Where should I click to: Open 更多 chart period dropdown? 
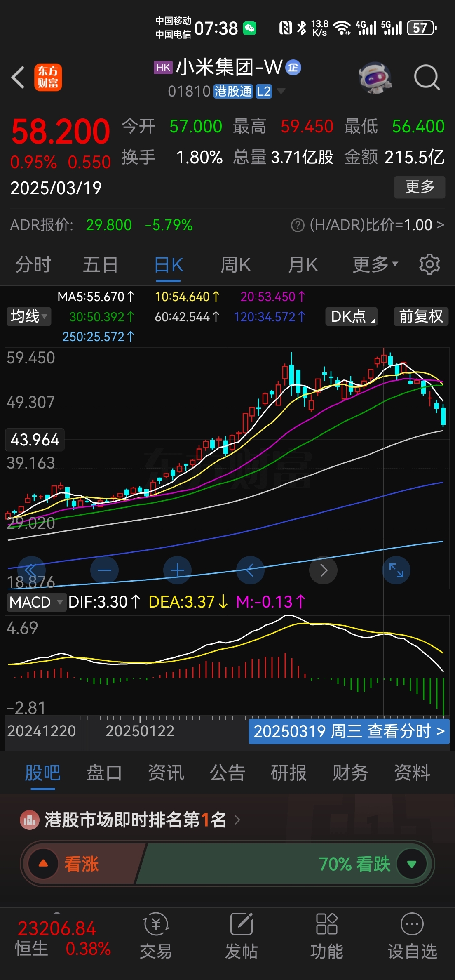375,264
